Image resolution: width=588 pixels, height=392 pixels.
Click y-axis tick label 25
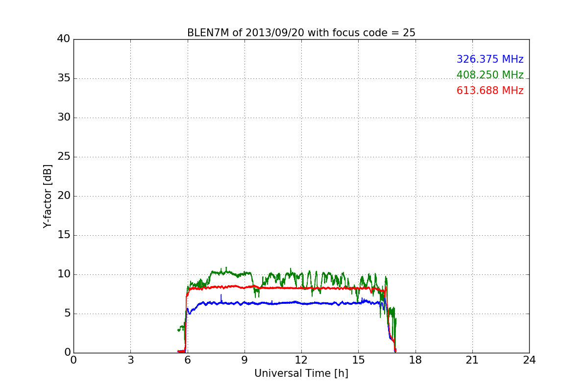(64, 157)
